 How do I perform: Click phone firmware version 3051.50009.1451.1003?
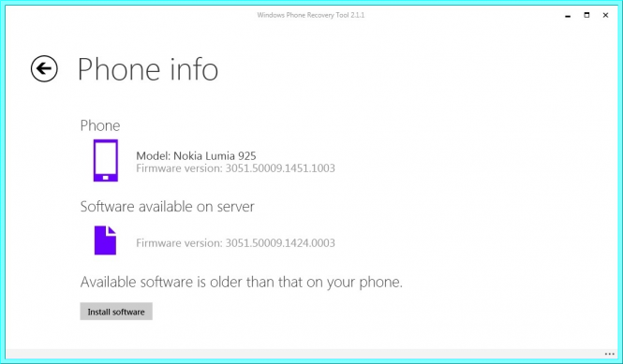[x=235, y=168]
